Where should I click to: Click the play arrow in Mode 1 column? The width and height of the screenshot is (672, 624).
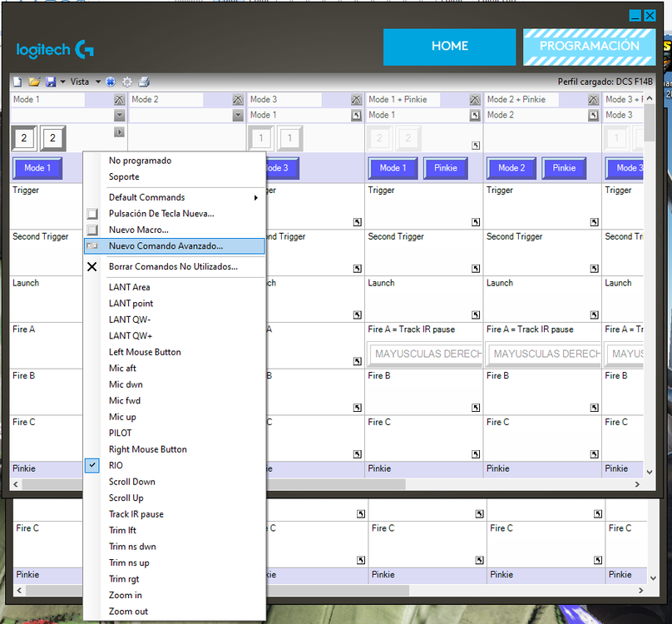point(119,132)
